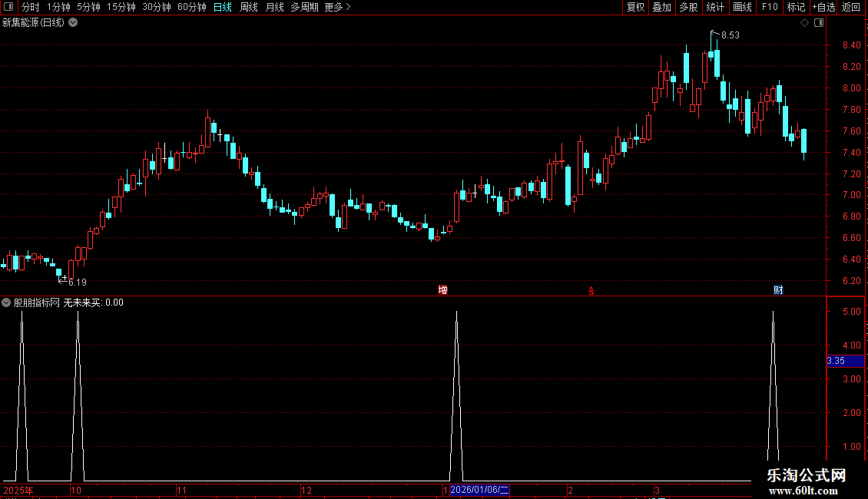Click month 3 on the time axis
The image size is (868, 499).
[657, 490]
